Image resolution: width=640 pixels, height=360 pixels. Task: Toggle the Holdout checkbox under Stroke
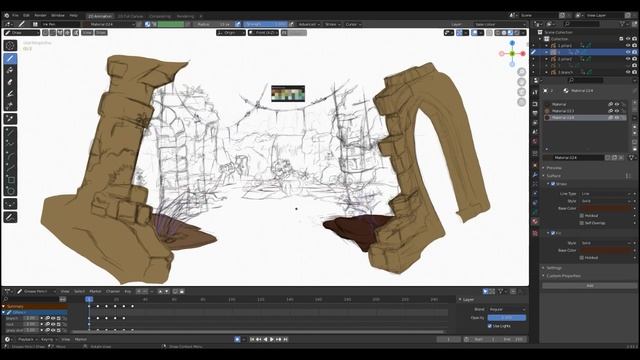pyautogui.click(x=582, y=216)
